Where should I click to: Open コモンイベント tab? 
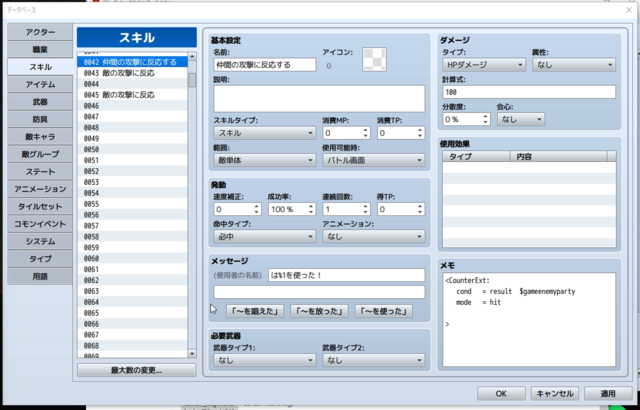click(40, 224)
